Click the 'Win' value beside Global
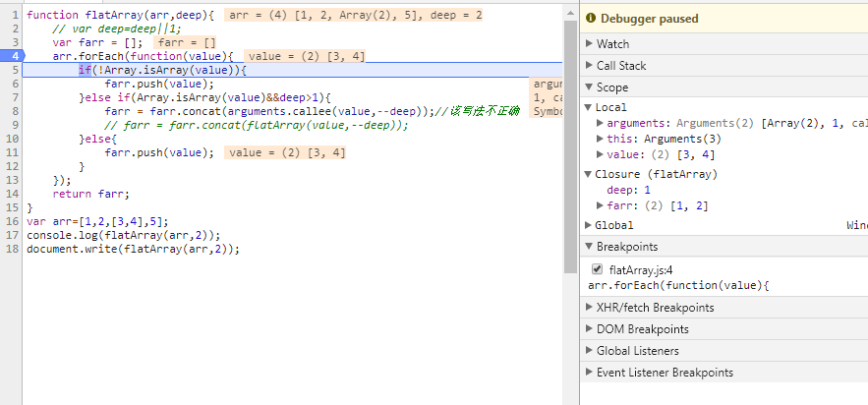 pos(857,225)
